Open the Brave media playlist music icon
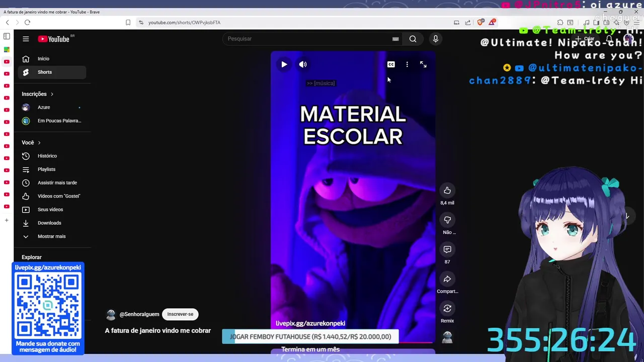The width and height of the screenshot is (644, 362). pos(587,22)
